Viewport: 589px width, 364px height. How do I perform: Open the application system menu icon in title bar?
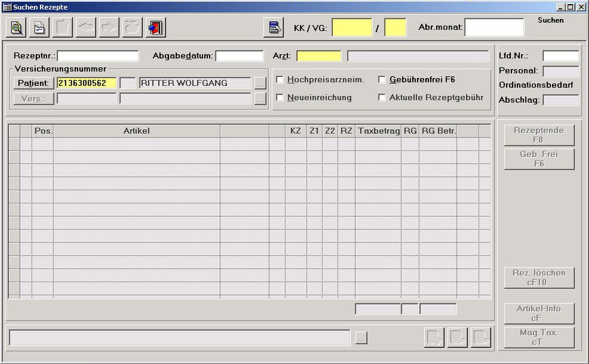[x=7, y=7]
